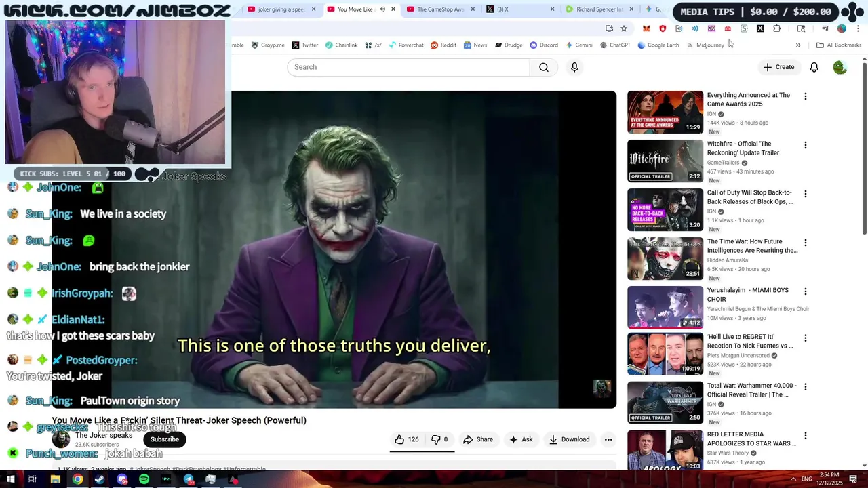Click the YouTube search magnifier button

[544, 67]
